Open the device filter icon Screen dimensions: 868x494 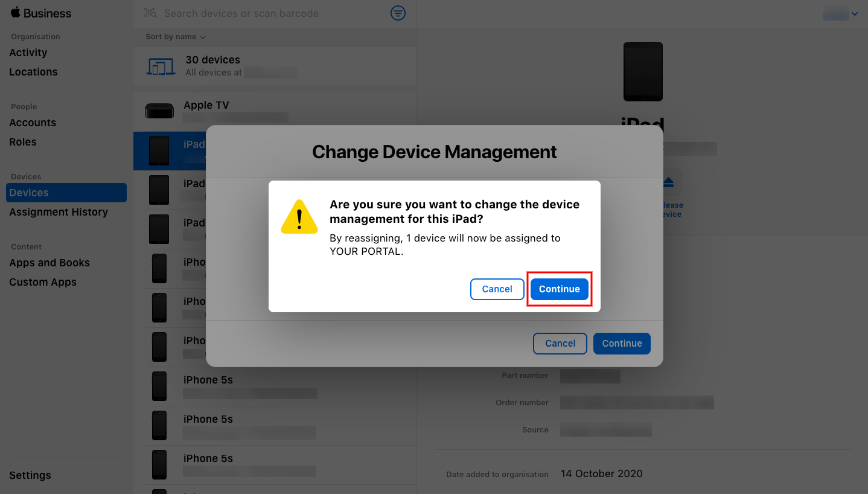pyautogui.click(x=398, y=13)
